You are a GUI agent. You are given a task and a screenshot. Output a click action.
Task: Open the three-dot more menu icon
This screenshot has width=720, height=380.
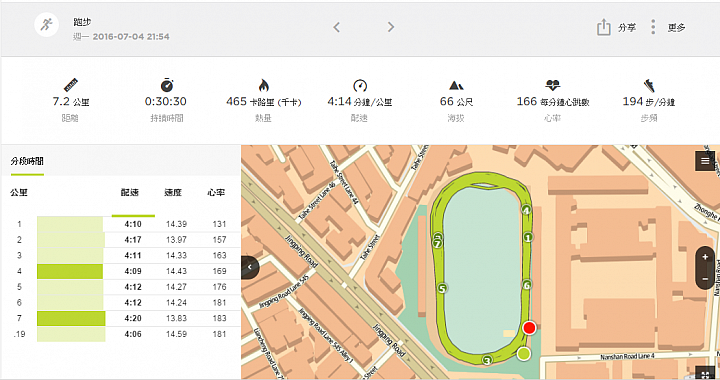pyautogui.click(x=653, y=27)
